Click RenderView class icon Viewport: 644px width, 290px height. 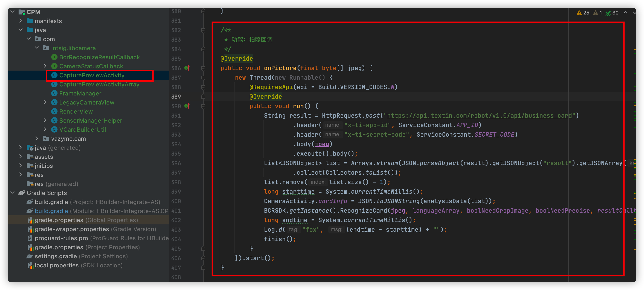click(x=54, y=111)
